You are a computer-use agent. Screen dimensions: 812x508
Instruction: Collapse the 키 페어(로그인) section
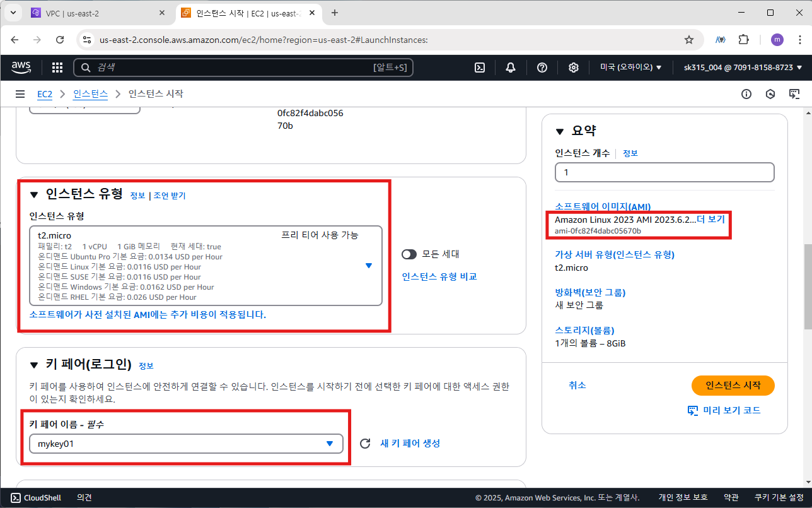[x=34, y=365]
